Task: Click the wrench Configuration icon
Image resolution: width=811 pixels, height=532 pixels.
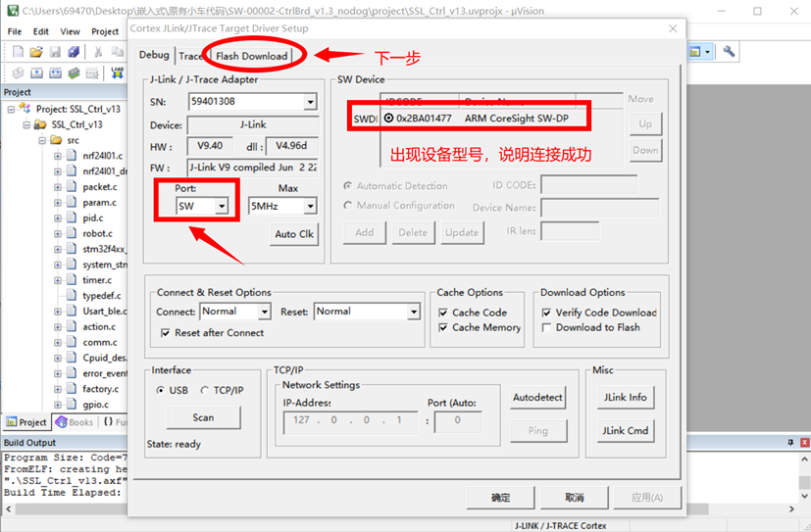Action: tap(729, 51)
